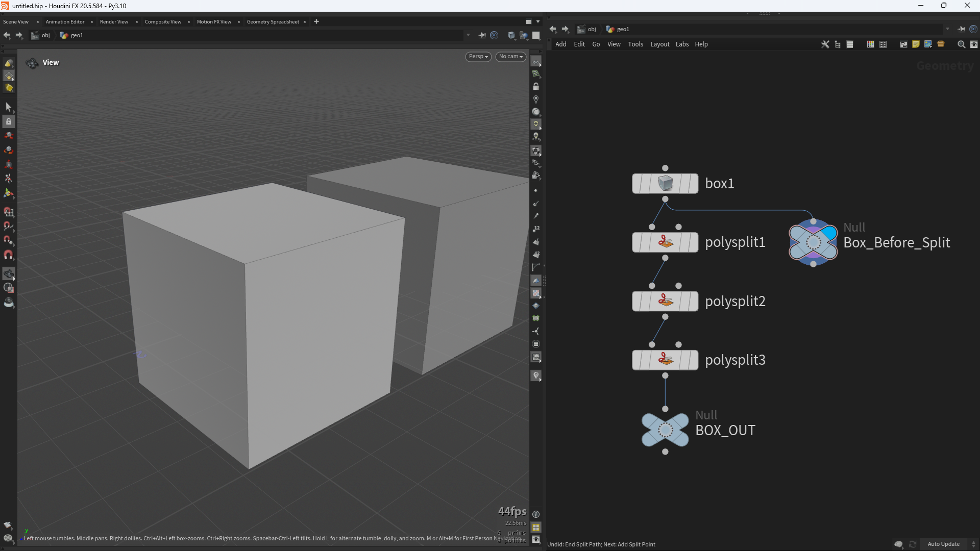Click the magnifier Find icon in network editor
Image resolution: width=980 pixels, height=551 pixels.
(961, 44)
